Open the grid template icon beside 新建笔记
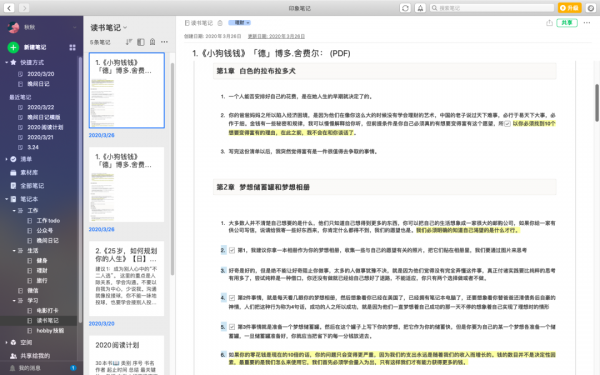The image size is (600, 375). click(x=72, y=47)
